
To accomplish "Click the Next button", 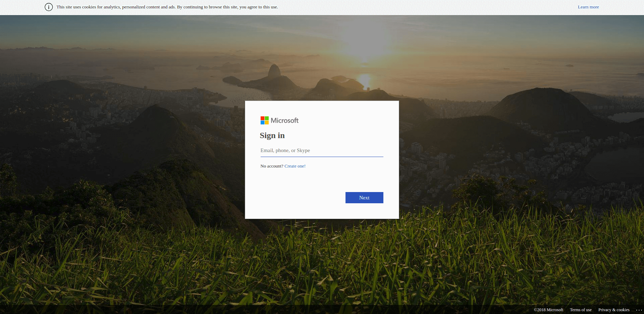I will point(364,198).
